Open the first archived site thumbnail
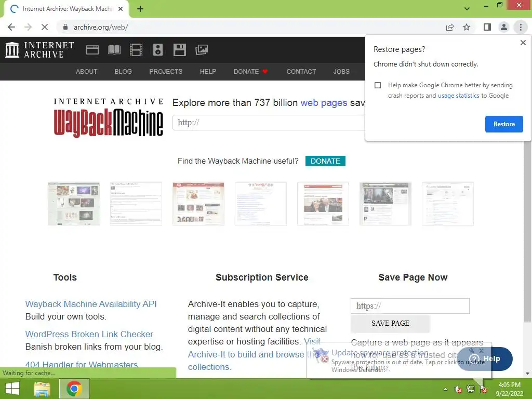The height and width of the screenshot is (399, 532). coord(74,204)
